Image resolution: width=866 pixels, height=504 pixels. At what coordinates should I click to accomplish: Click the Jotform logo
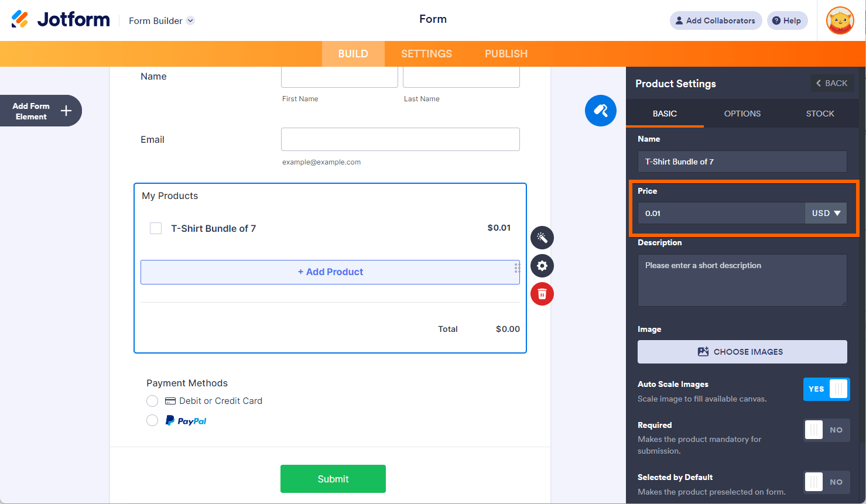tap(60, 20)
